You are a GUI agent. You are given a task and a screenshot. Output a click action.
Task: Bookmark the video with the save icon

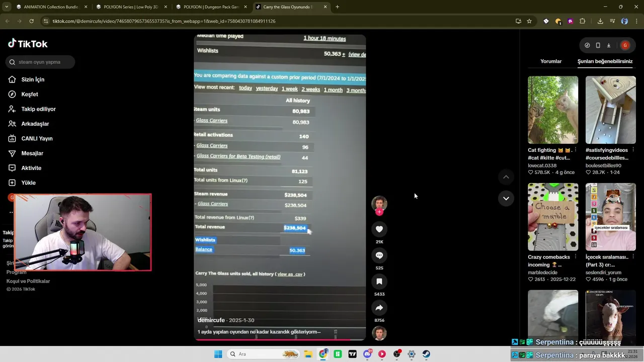(x=379, y=282)
